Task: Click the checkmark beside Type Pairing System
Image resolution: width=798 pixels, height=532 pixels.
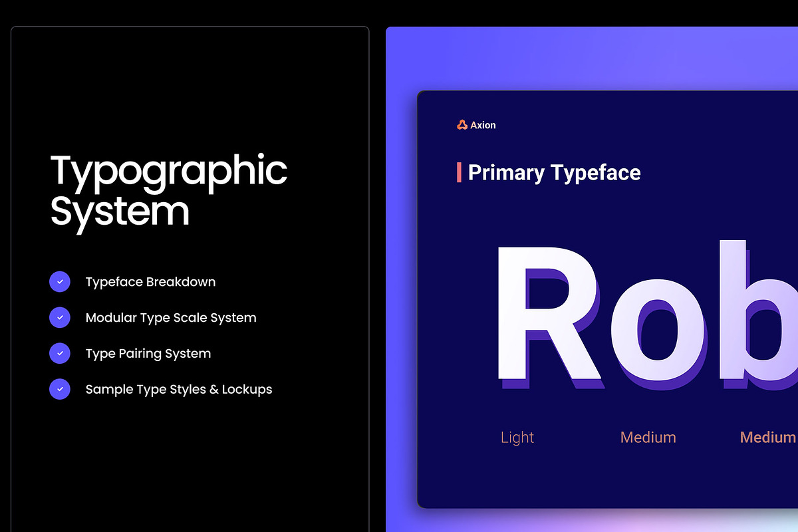Action: (x=60, y=354)
